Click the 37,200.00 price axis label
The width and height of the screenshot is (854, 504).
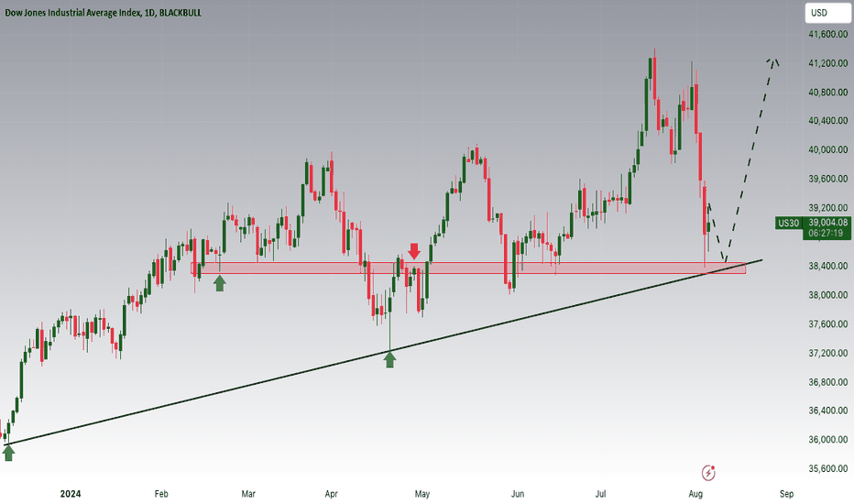827,353
